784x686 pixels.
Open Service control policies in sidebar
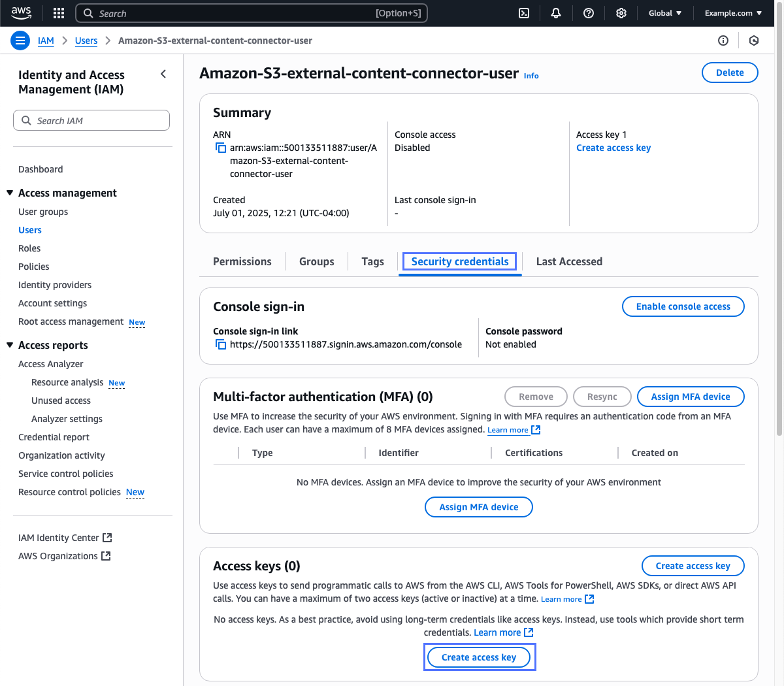pyautogui.click(x=66, y=474)
